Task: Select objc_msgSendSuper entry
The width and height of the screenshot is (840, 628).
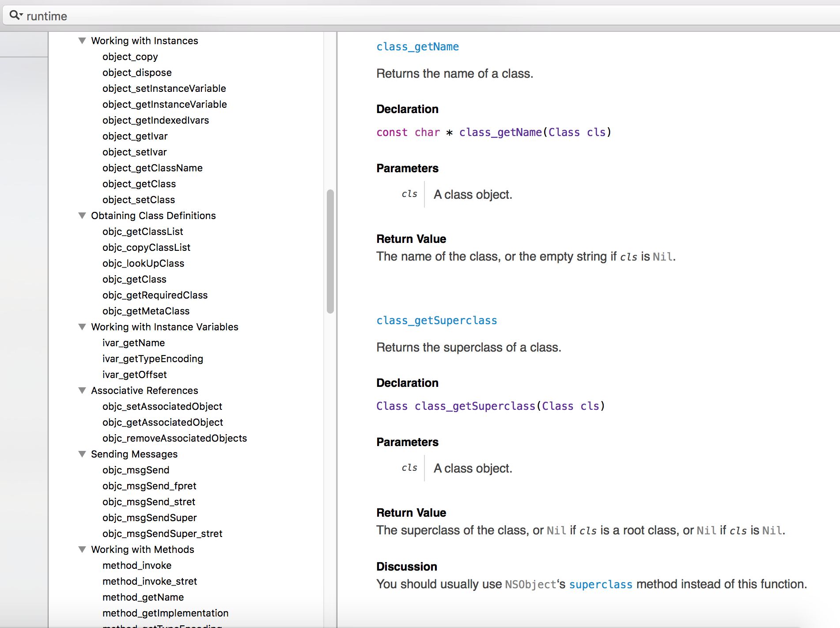Action: (x=149, y=518)
